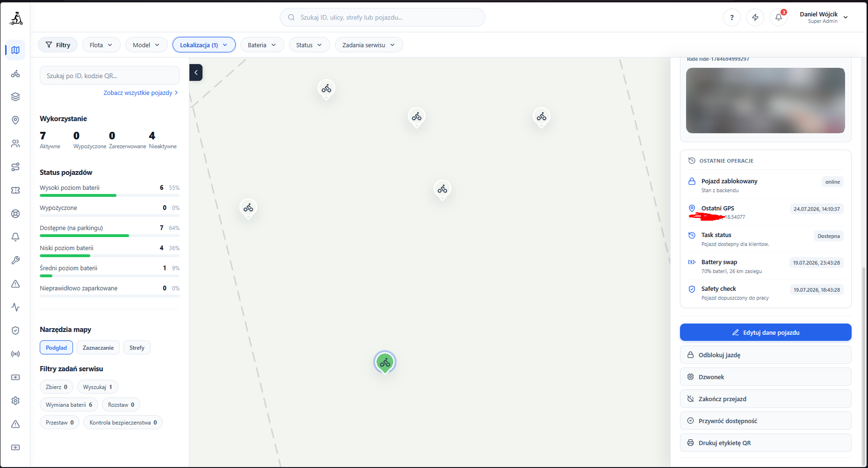Toggle Przestaw 0 task filter
The image size is (868, 468).
click(x=60, y=423)
